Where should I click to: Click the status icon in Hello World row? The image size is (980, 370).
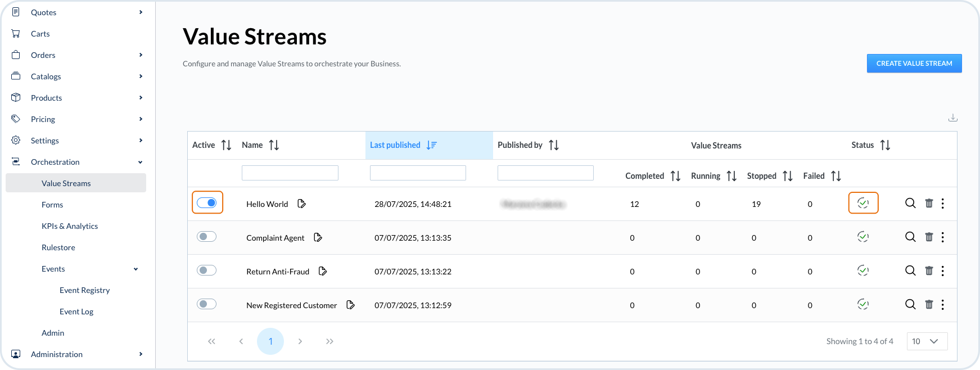863,203
